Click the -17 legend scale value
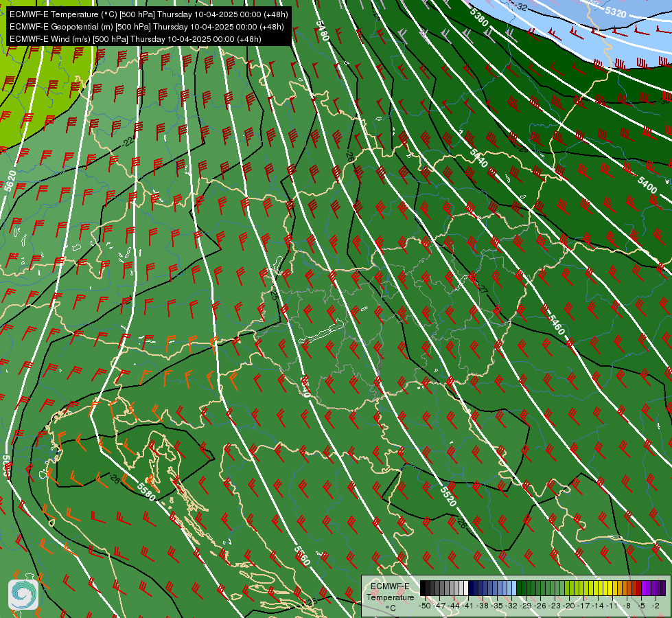The width and height of the screenshot is (672, 618). 583,606
